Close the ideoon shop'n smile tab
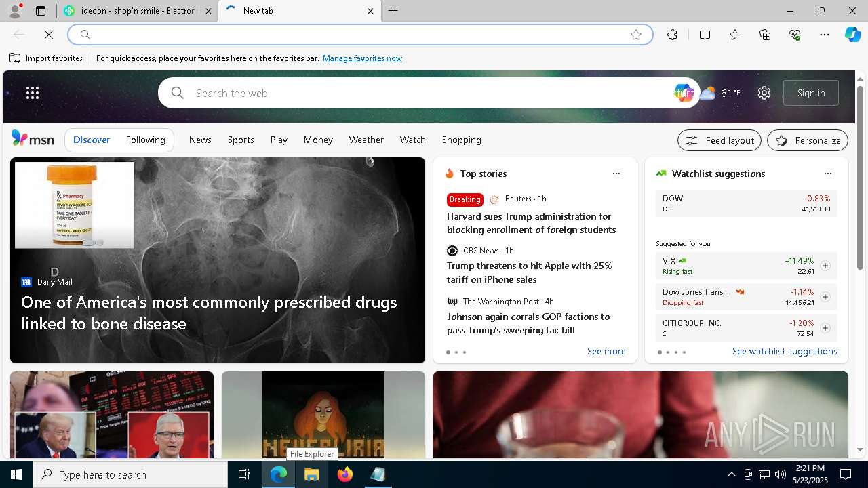The height and width of the screenshot is (488, 868). click(208, 11)
